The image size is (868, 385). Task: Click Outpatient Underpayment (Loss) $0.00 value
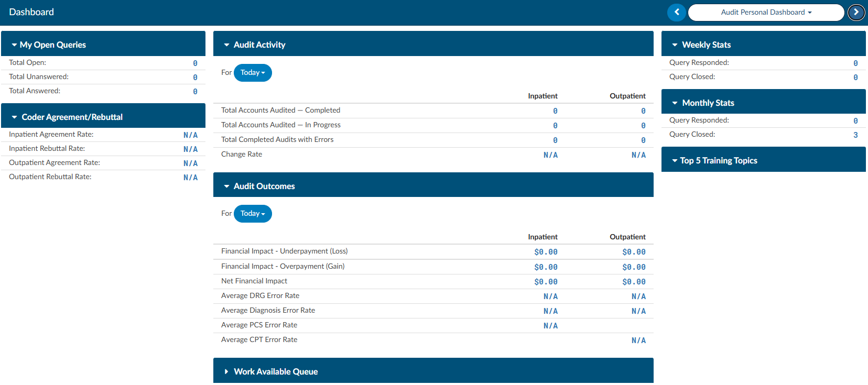tap(634, 251)
